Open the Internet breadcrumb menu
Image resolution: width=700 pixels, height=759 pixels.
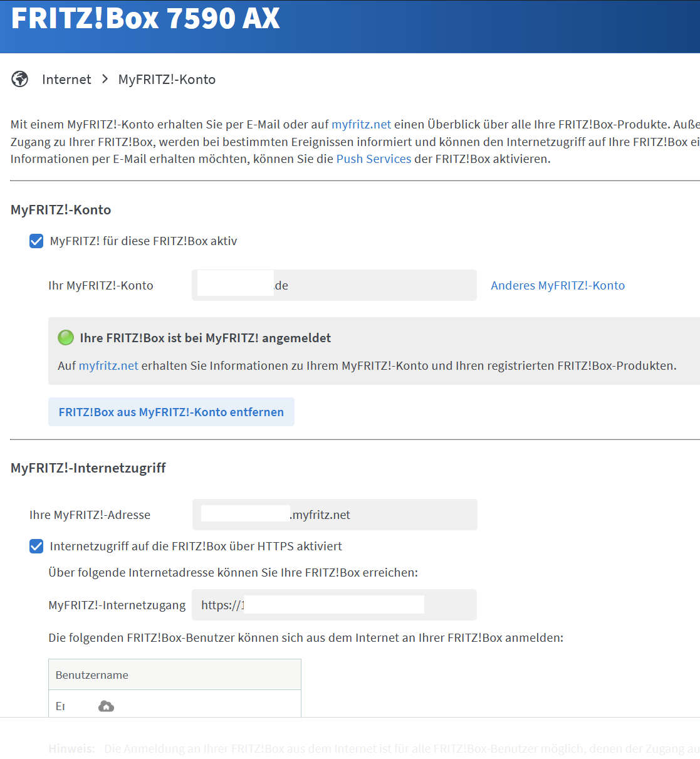(66, 80)
